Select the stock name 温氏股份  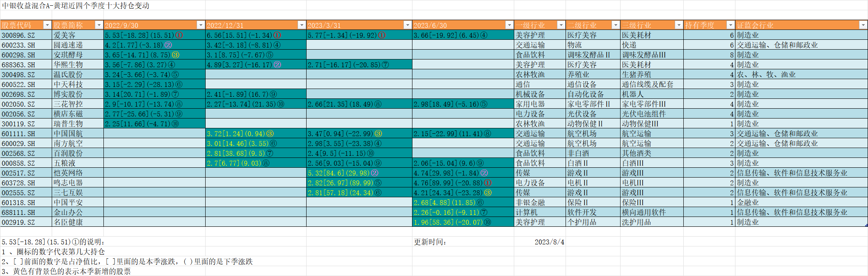[78, 75]
